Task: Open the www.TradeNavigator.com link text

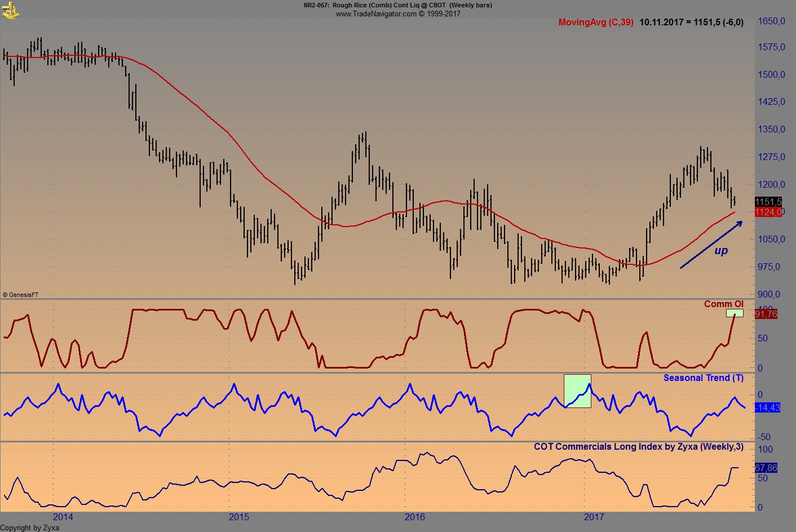Action: pyautogui.click(x=376, y=14)
